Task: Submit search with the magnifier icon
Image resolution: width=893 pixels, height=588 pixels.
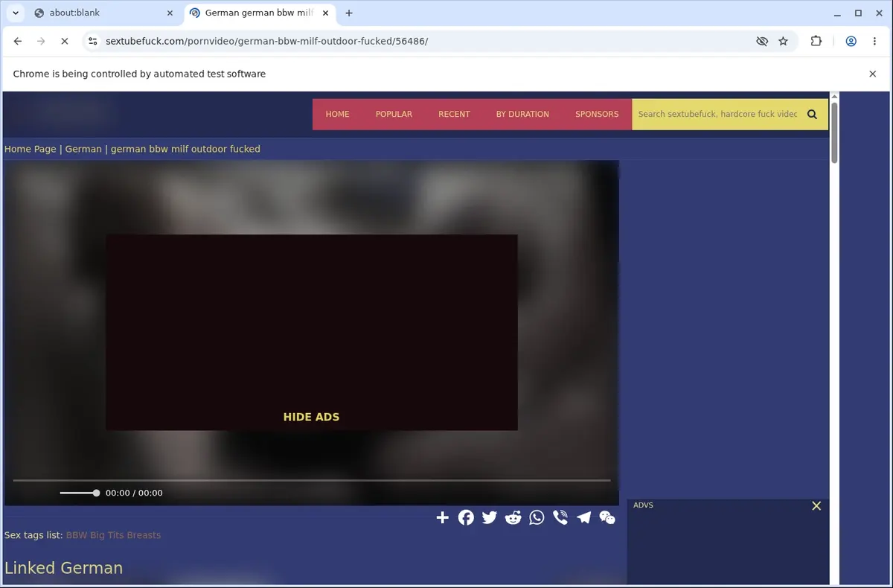Action: [x=812, y=114]
